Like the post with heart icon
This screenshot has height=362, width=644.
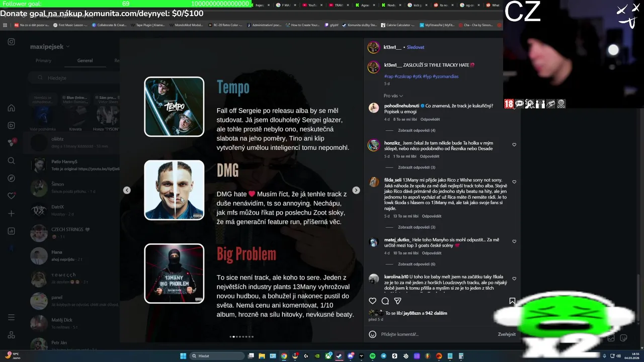[372, 301]
